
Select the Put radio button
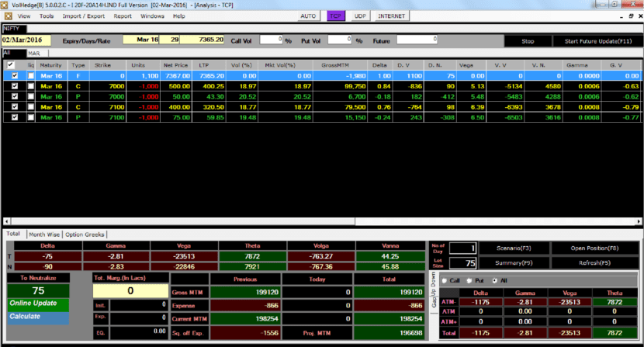[469, 281]
